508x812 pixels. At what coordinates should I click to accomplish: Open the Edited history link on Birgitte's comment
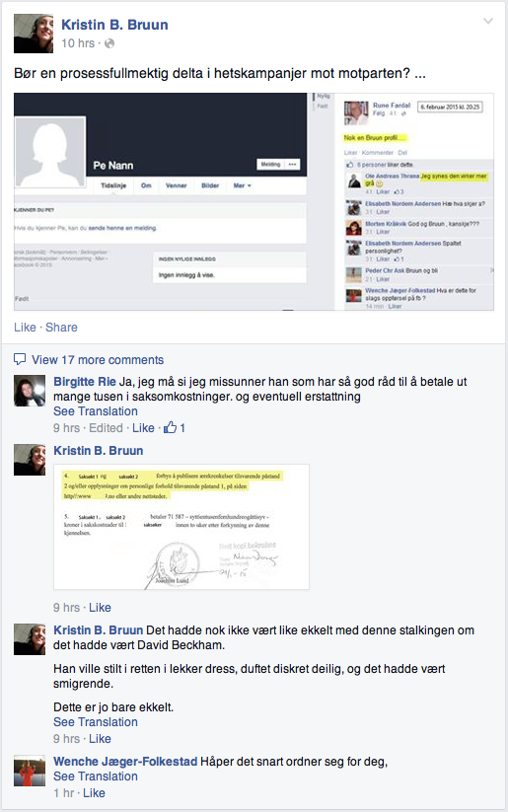(x=106, y=428)
